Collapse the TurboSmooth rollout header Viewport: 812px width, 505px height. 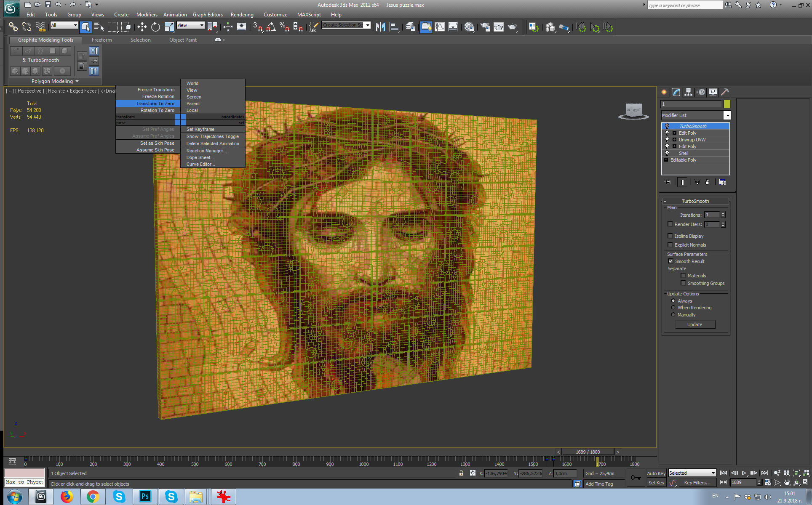tap(695, 201)
